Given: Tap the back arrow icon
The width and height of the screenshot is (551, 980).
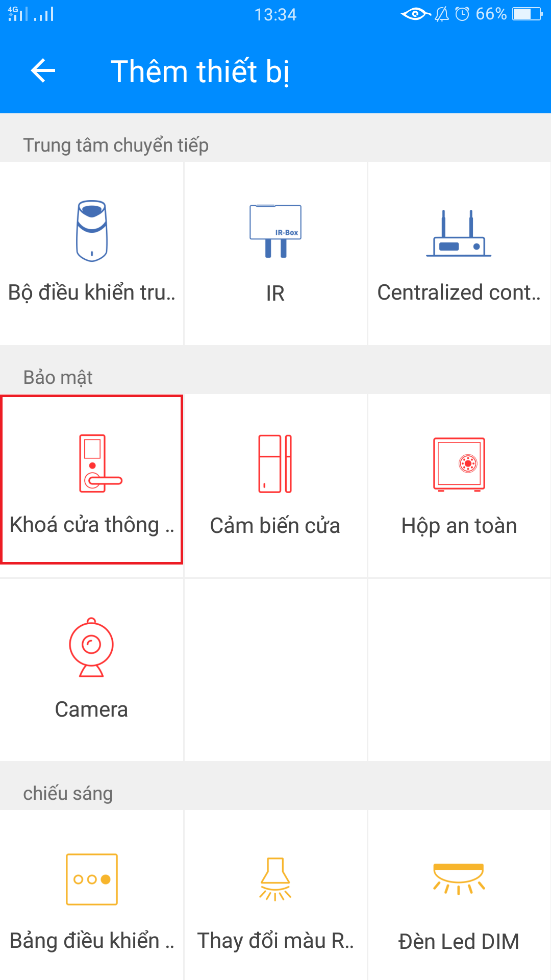Looking at the screenshot, I should tap(43, 70).
